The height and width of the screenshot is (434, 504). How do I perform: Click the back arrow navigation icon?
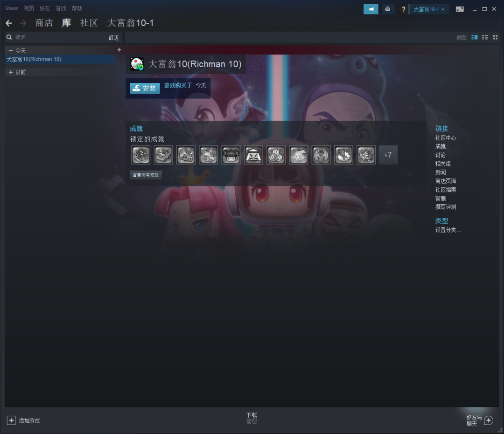click(9, 23)
